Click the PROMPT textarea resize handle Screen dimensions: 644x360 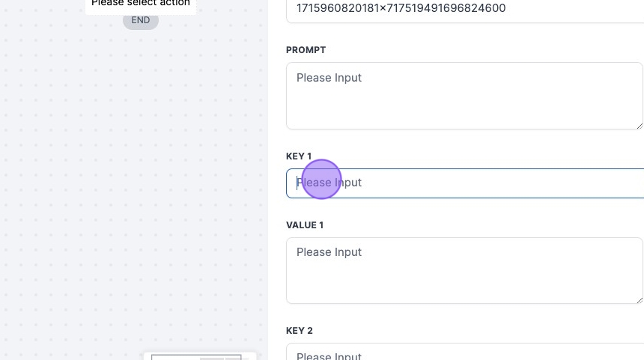(639, 125)
